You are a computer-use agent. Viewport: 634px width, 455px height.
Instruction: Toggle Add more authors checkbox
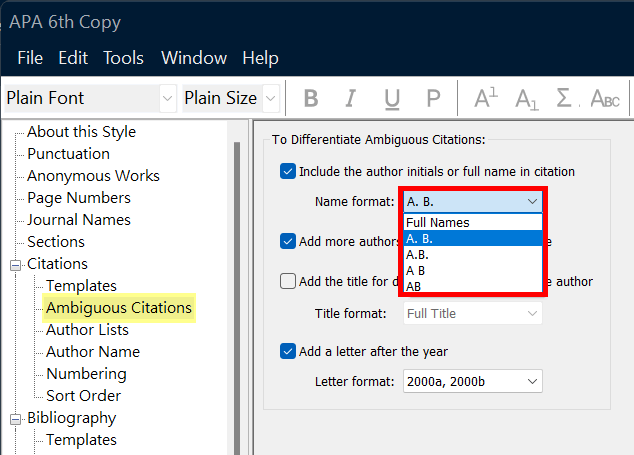[x=287, y=241]
